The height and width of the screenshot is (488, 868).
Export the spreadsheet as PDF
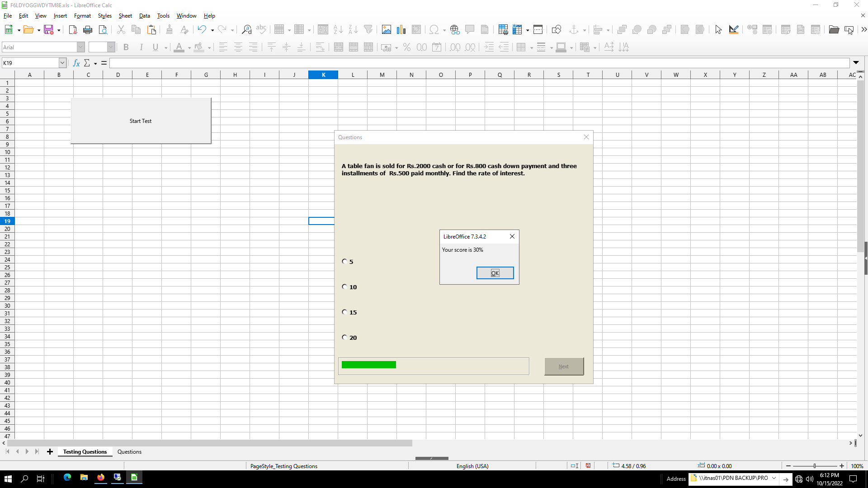72,29
